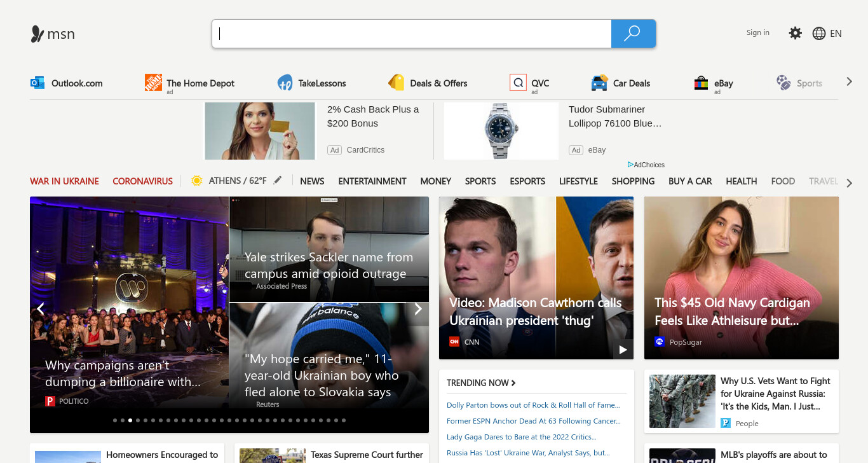This screenshot has height=463, width=868.
Task: Go to the FOOD tab
Action: 783,181
